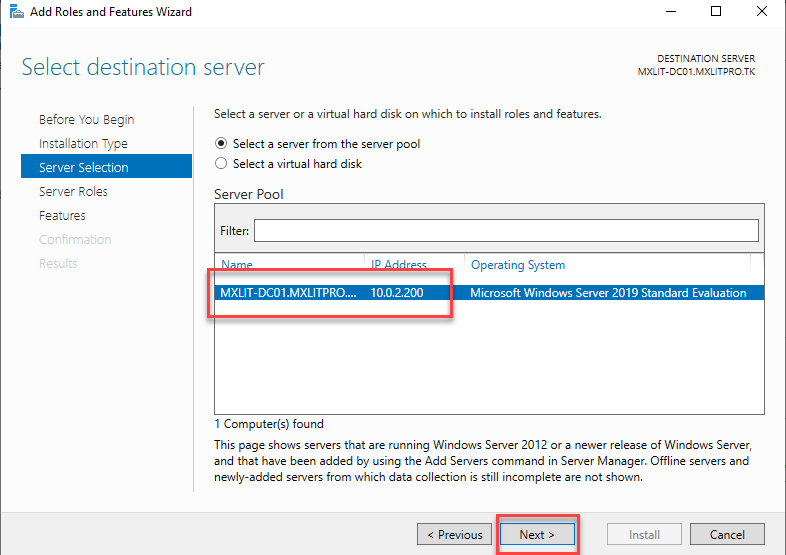The width and height of the screenshot is (786, 555).
Task: Close the Add Roles and Features Wizard
Action: pos(762,12)
